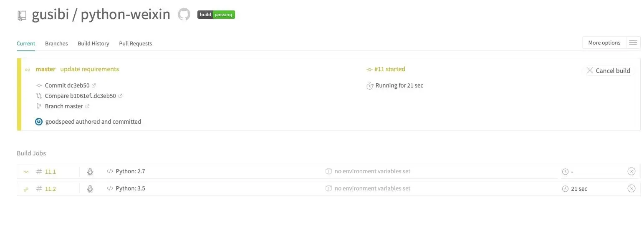Click the compare icon beside Compare b1061ef
Viewport: 644px width, 240px height.
point(39,96)
